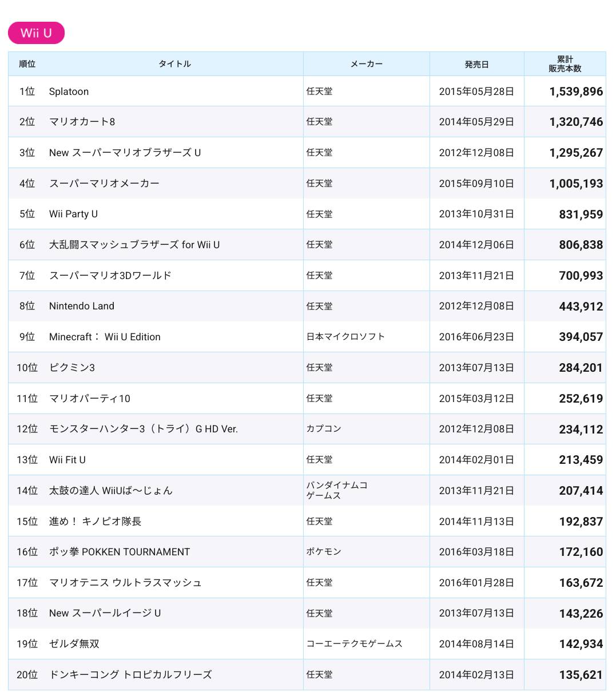Select the Wii Fit U title
The image size is (616, 692).
point(67,460)
